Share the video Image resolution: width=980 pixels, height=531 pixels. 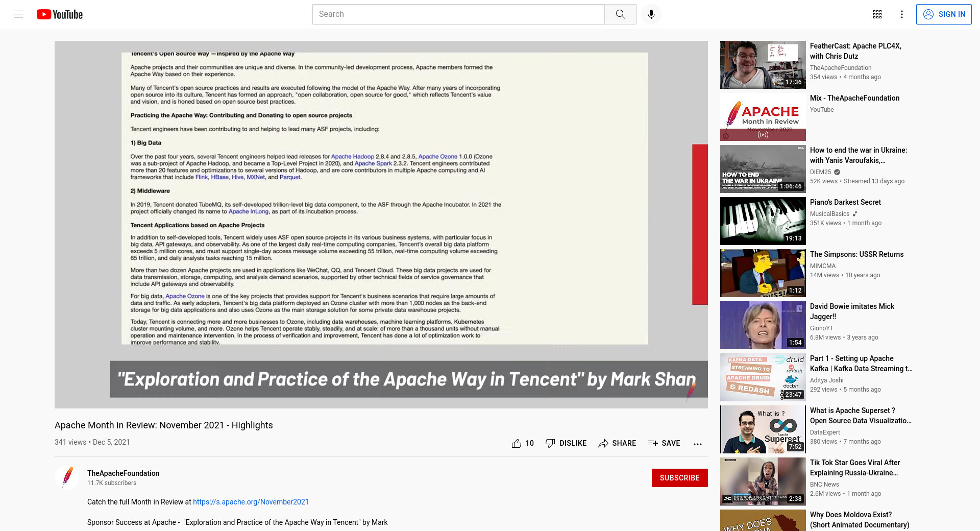coord(617,443)
